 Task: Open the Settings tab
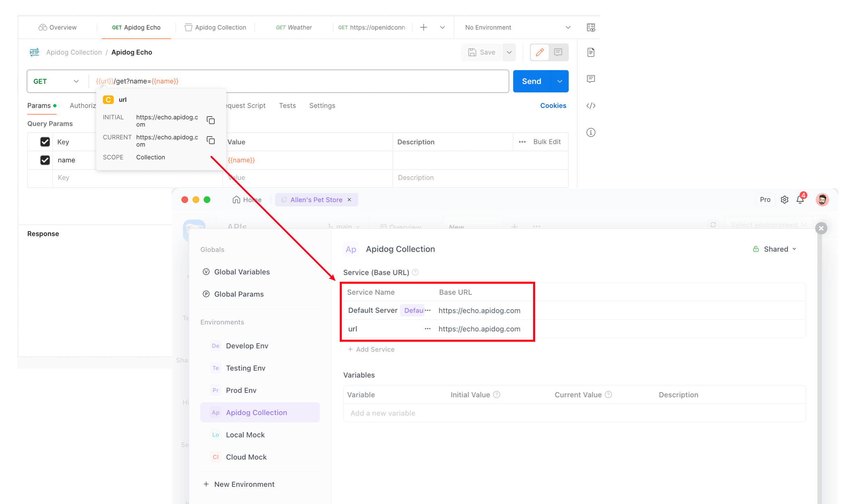(x=322, y=106)
